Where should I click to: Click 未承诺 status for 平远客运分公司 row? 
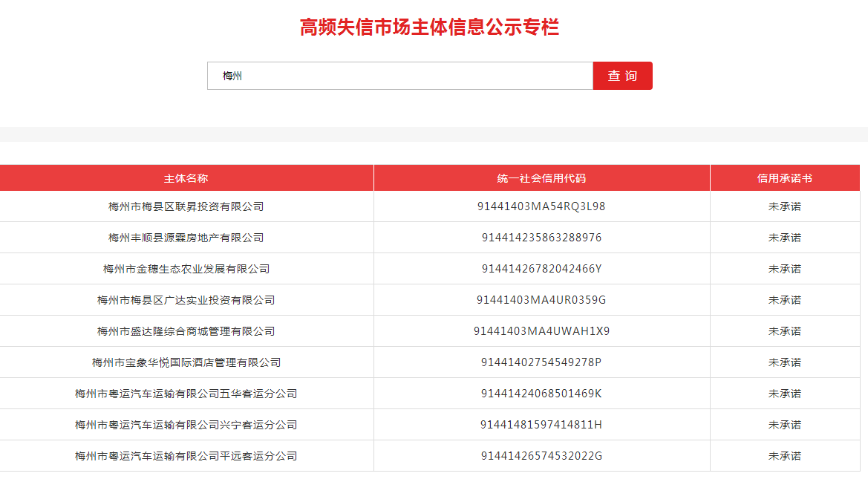(784, 456)
